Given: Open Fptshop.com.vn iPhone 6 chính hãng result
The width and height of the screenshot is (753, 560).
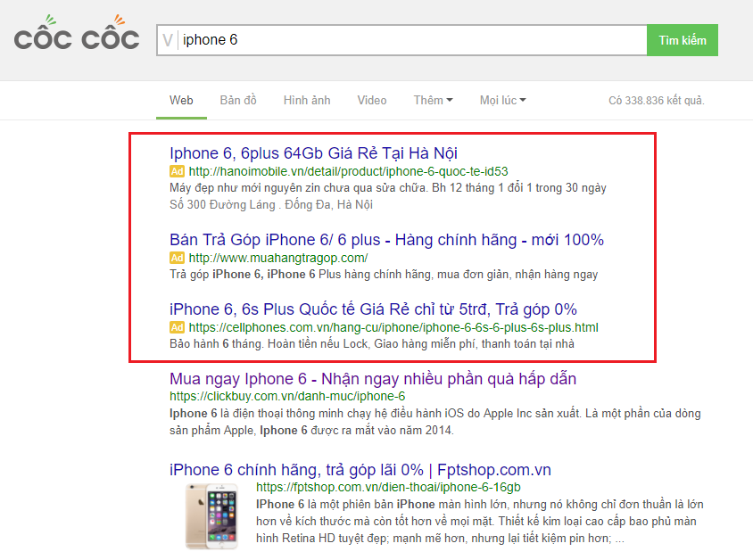Looking at the screenshot, I should coord(360,470).
